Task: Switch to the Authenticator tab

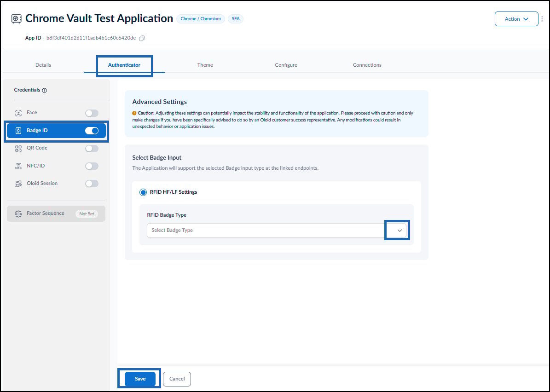Action: [124, 65]
